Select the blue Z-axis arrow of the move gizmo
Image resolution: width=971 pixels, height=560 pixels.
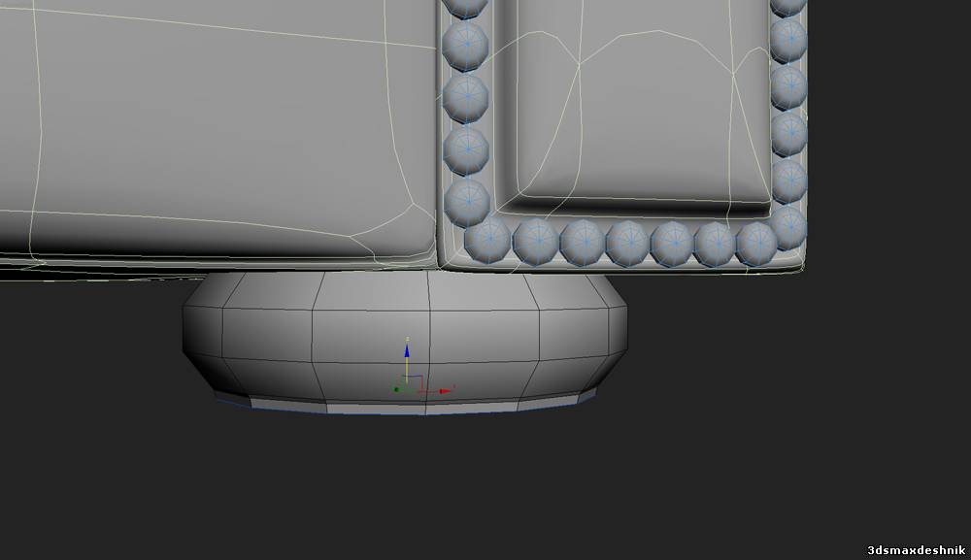point(407,351)
